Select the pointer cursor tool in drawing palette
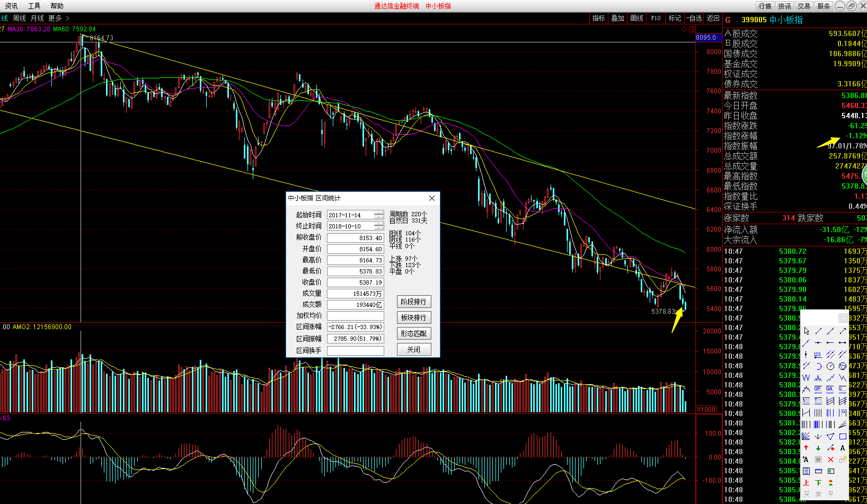This screenshot has height=504, width=867. pos(806,331)
